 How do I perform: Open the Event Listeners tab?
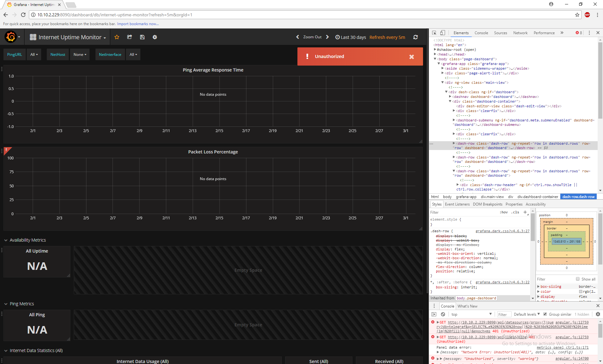point(457,204)
